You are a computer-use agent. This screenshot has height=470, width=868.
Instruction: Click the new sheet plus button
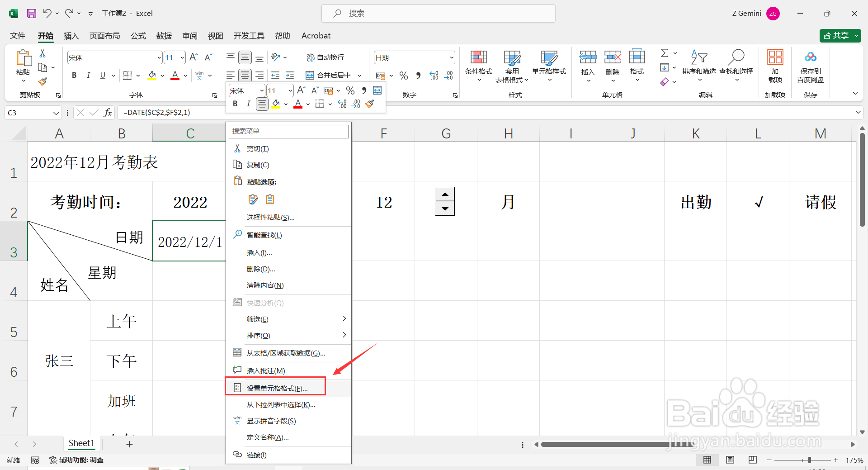click(129, 444)
